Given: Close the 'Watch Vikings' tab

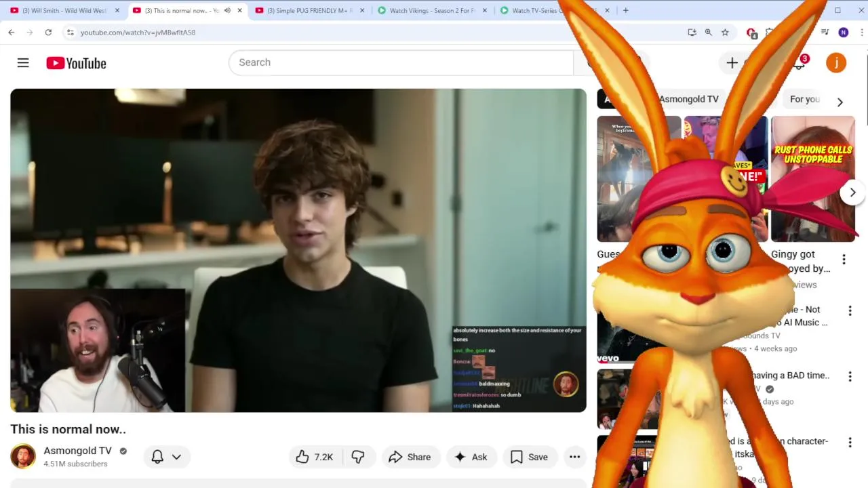Looking at the screenshot, I should click(x=484, y=10).
